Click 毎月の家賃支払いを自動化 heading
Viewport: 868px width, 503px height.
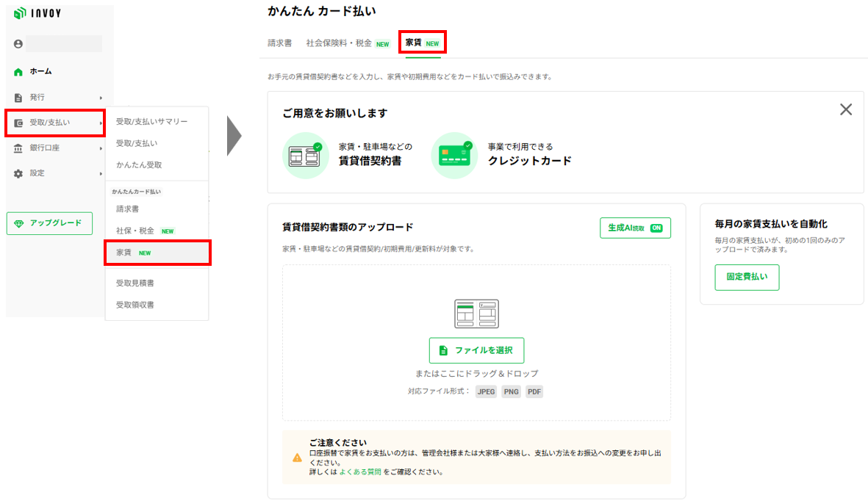770,224
